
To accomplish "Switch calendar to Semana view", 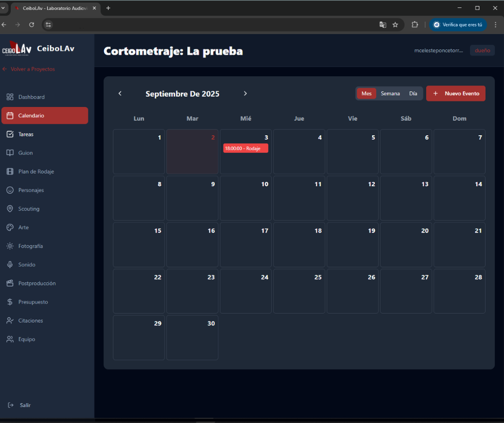I will [x=390, y=93].
